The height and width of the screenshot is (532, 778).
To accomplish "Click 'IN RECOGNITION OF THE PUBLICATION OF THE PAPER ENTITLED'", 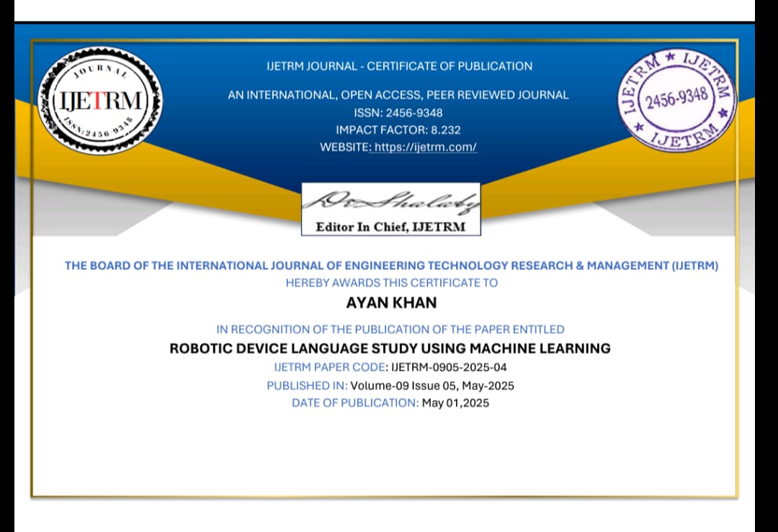I will [390, 329].
